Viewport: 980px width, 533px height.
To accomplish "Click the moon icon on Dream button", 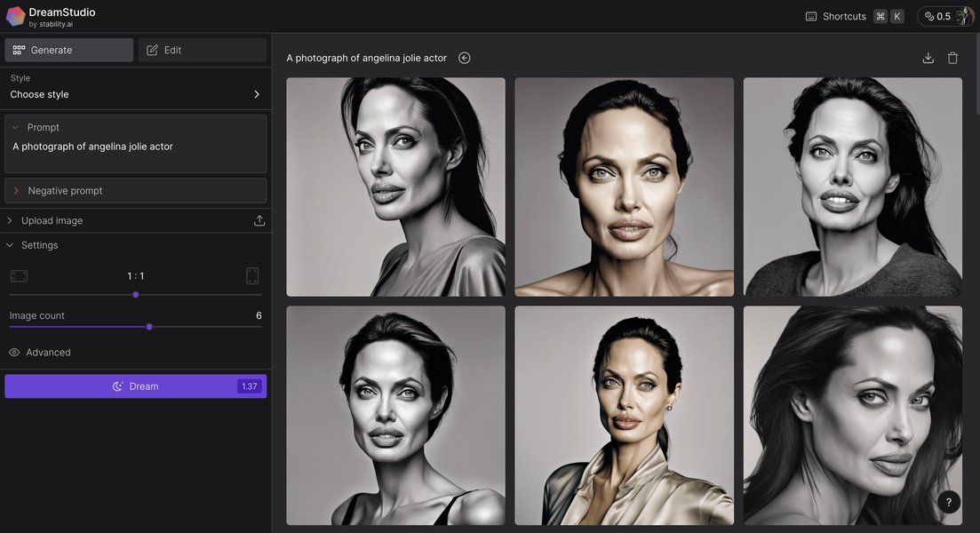I will click(x=117, y=386).
